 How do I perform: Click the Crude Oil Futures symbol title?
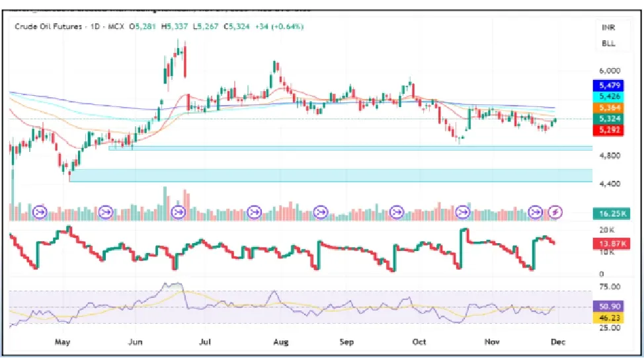click(48, 26)
